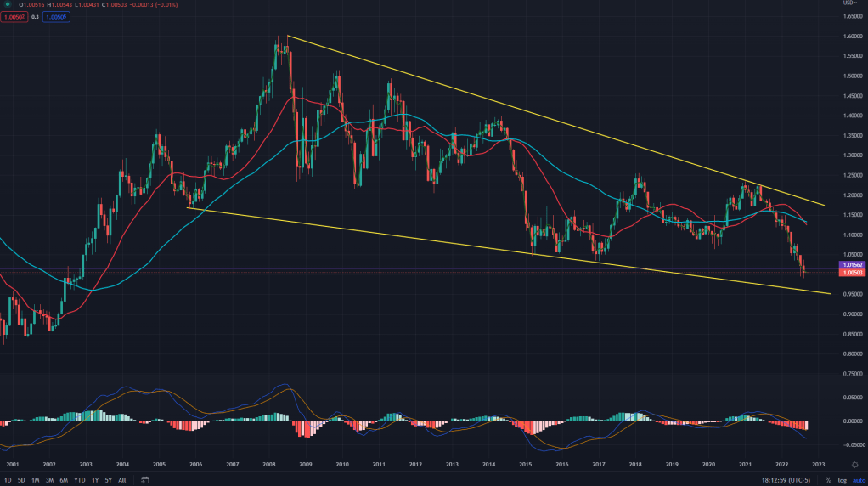Select the 5Y time range
868x486 pixels.
coord(108,480)
